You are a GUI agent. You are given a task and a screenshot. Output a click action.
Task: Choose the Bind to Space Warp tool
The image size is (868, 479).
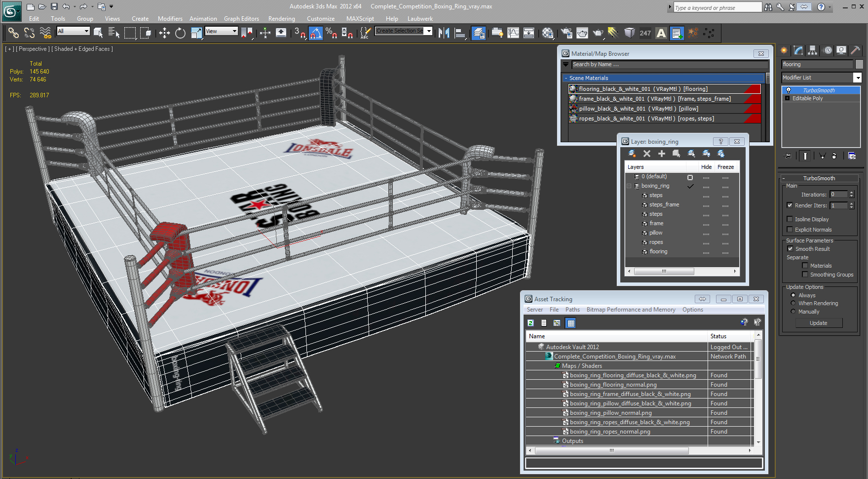45,33
